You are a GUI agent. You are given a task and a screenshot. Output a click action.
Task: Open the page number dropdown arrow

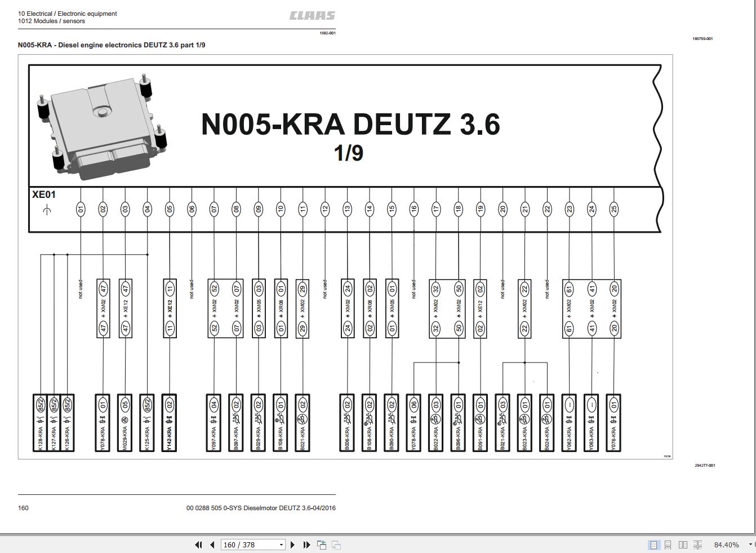click(x=281, y=545)
